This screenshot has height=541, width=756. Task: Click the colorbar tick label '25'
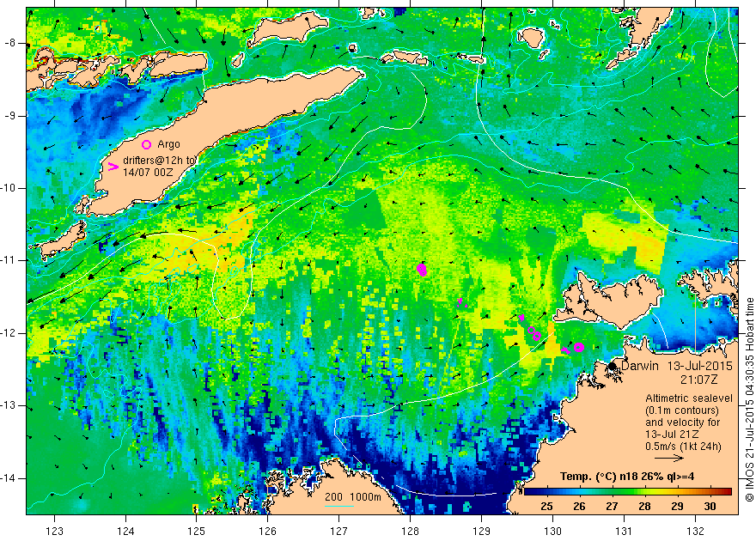point(546,507)
